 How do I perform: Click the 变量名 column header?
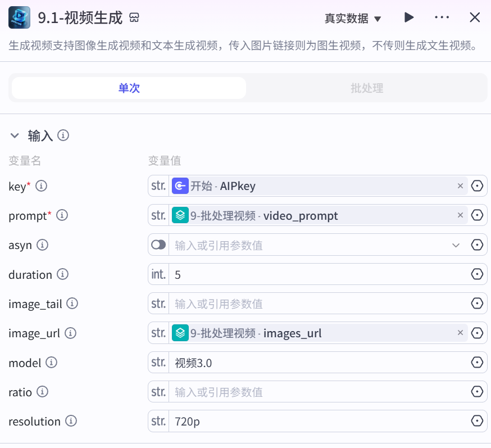coord(25,161)
